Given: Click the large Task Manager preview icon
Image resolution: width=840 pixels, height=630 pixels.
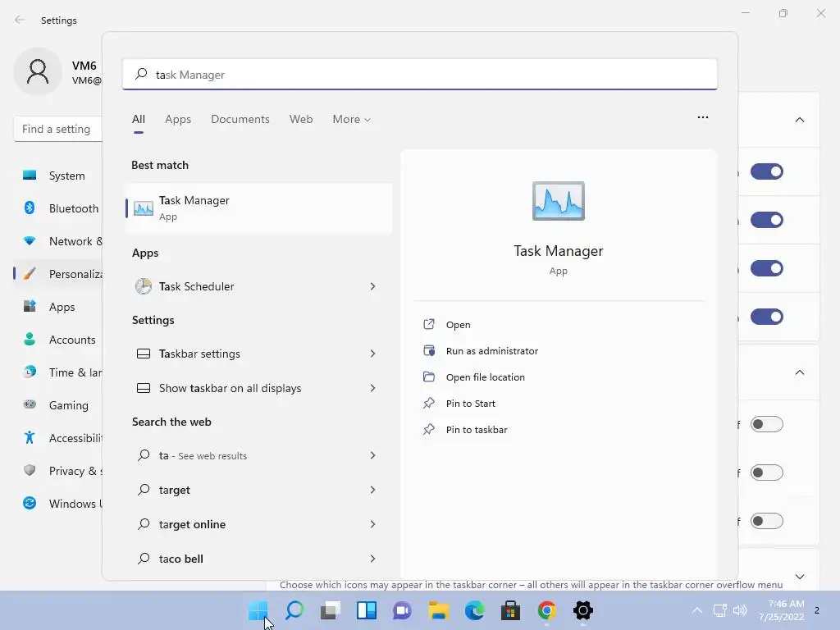Looking at the screenshot, I should [x=558, y=201].
